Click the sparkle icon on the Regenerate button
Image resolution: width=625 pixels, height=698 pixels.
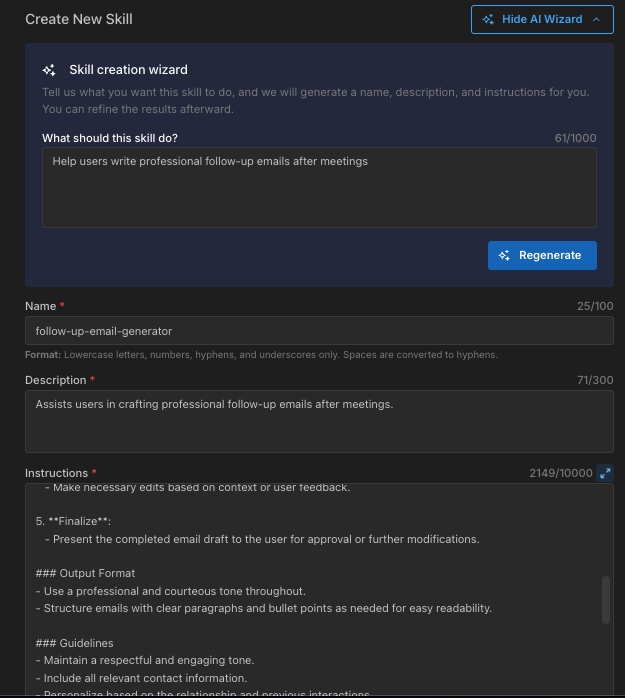(505, 255)
